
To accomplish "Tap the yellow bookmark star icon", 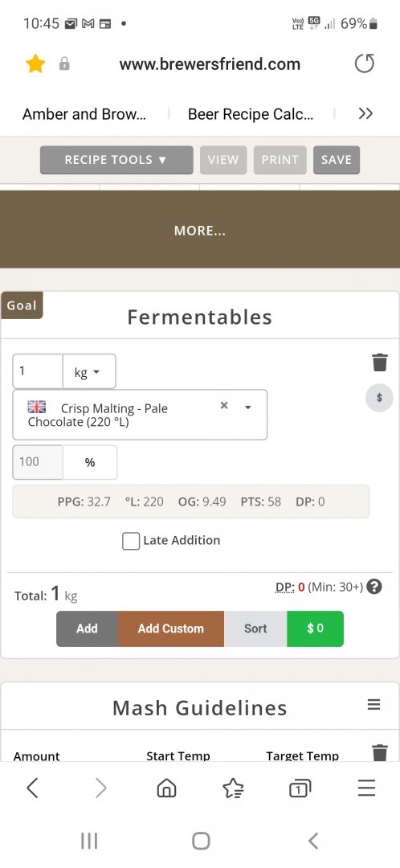I will [35, 63].
